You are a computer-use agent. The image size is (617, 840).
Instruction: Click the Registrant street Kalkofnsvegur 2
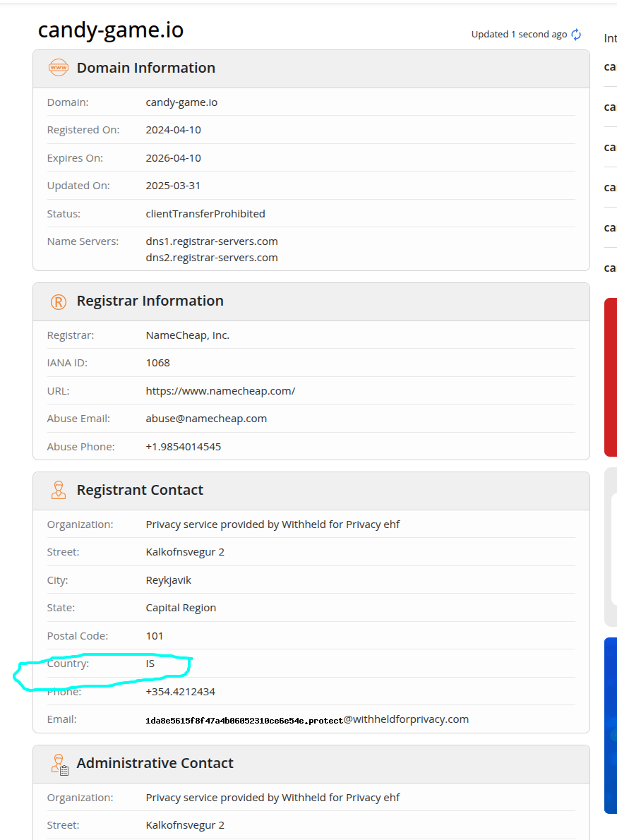(185, 552)
